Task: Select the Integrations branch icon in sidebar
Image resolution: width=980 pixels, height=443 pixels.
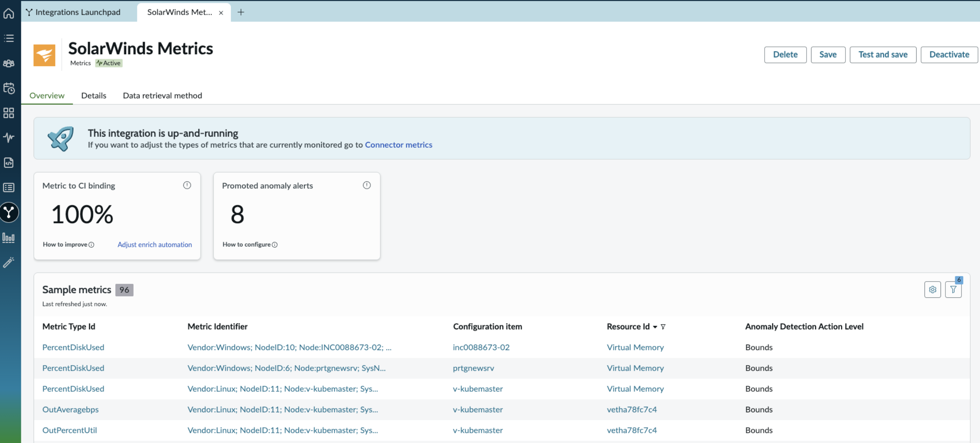Action: [x=9, y=213]
